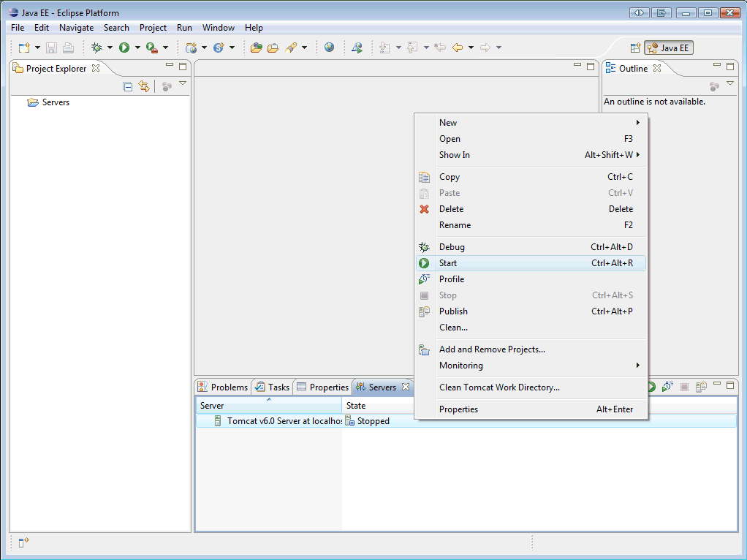The image size is (747, 560).
Task: Open the Debug dropdown arrow
Action: click(110, 48)
